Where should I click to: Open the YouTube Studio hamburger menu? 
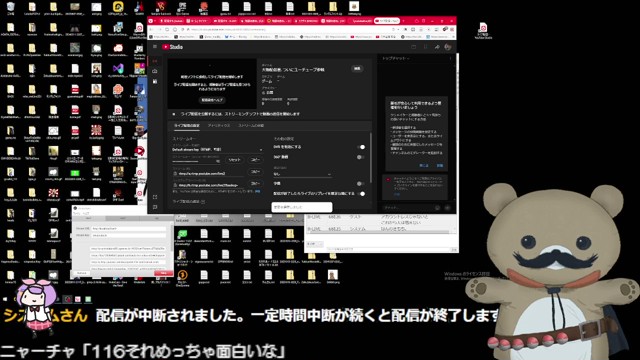[x=155, y=47]
